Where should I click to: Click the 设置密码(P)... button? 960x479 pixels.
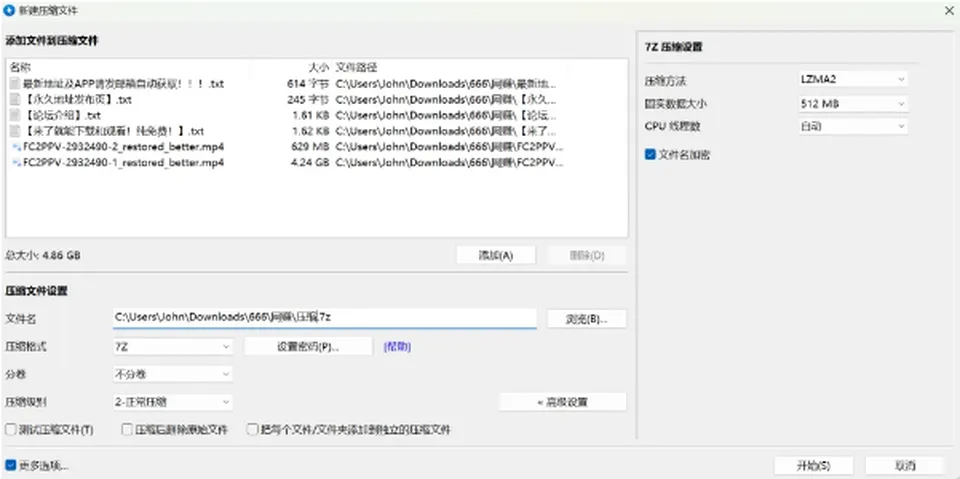(309, 347)
